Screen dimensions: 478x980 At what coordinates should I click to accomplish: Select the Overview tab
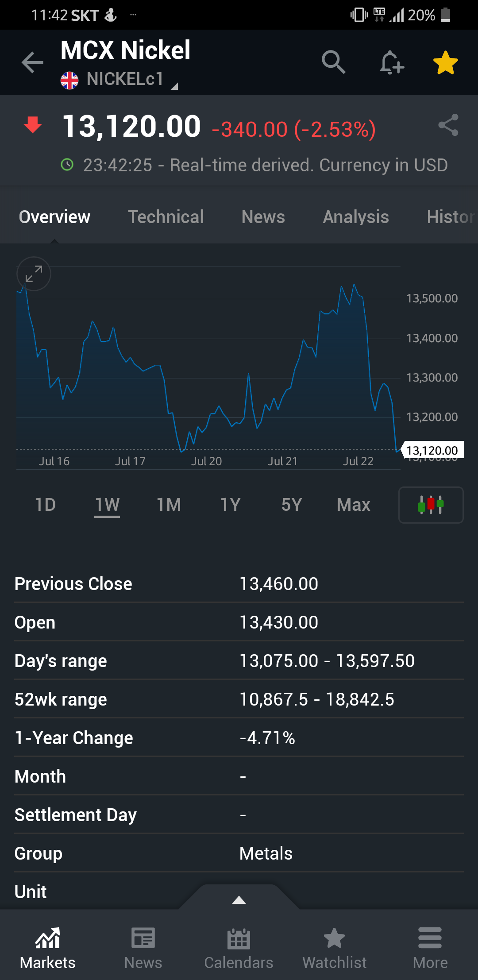[x=54, y=217]
